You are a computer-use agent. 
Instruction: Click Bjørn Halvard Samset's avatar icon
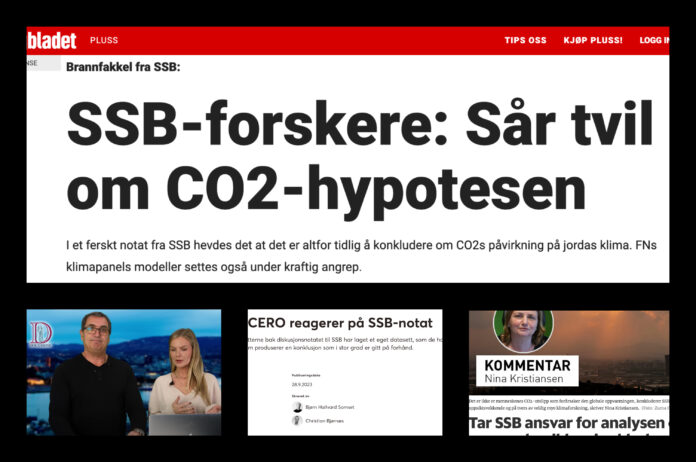[x=297, y=407]
